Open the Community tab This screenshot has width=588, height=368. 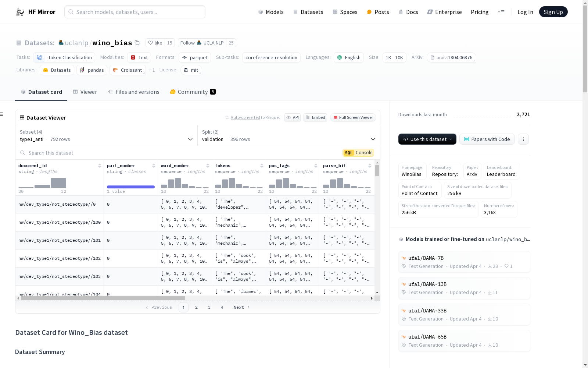tap(193, 92)
